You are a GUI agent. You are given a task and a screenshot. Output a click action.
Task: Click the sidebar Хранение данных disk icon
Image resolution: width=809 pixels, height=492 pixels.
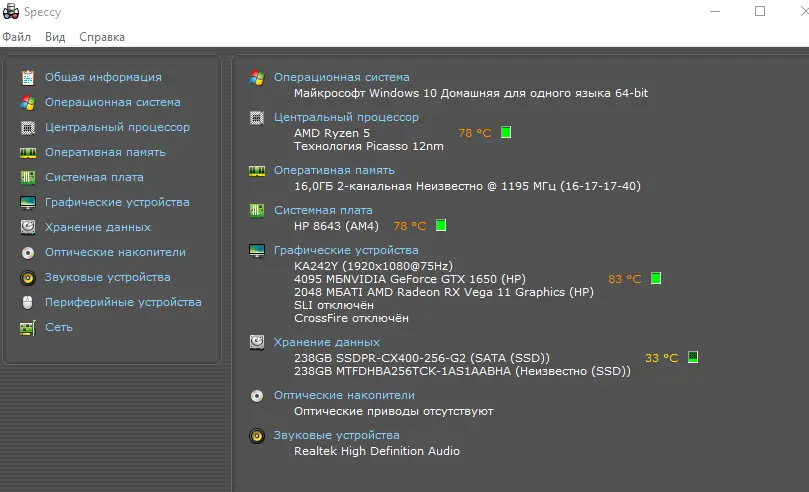(28, 227)
